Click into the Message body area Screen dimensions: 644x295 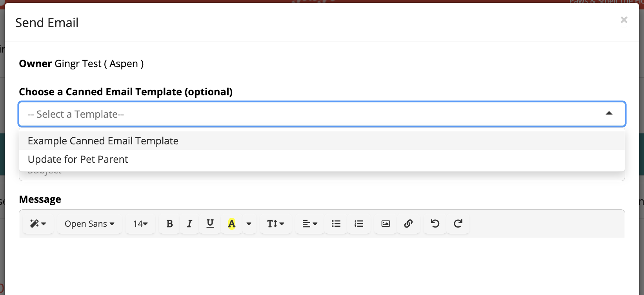pyautogui.click(x=322, y=266)
